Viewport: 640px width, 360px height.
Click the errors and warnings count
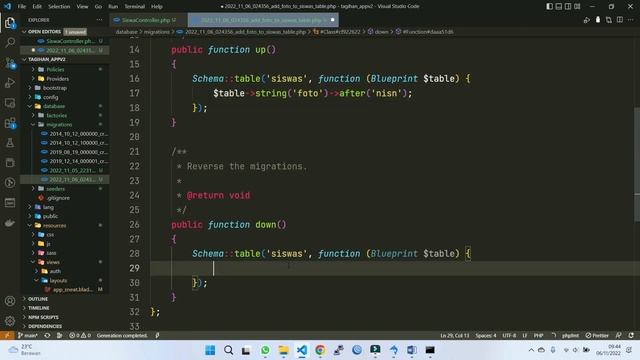pyautogui.click(x=80, y=336)
